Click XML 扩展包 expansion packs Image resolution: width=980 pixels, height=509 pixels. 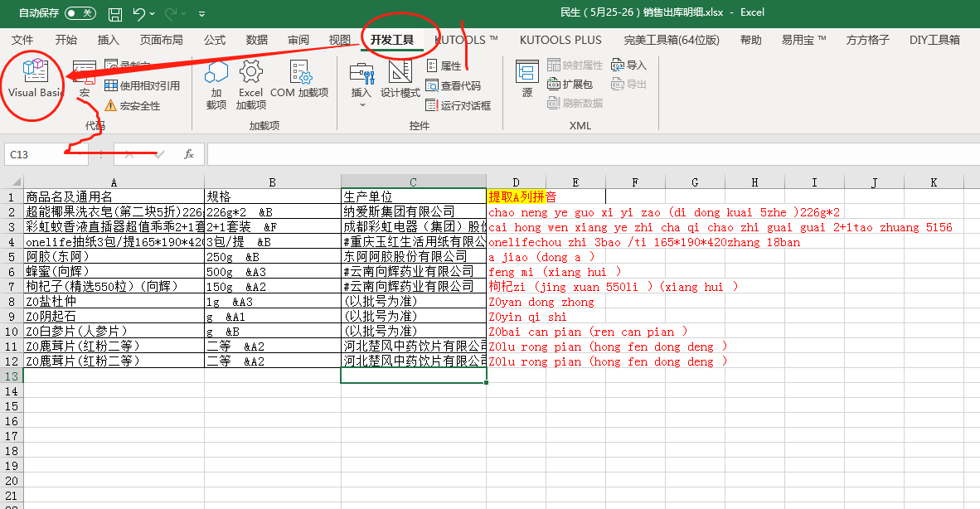[570, 84]
